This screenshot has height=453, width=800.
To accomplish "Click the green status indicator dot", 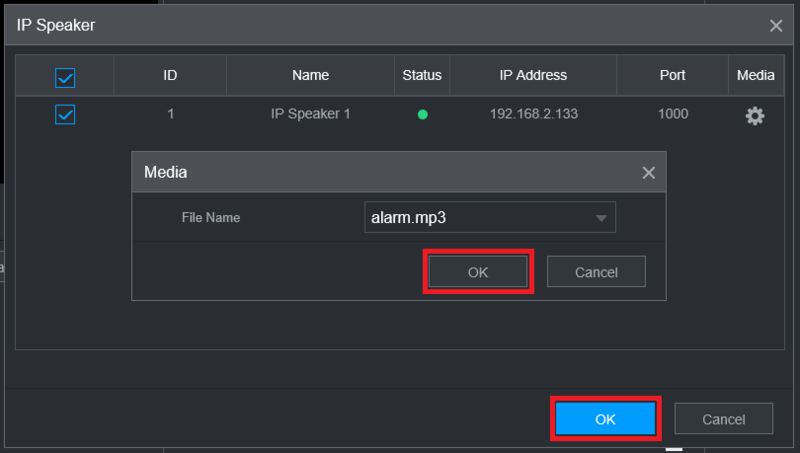I will 422,115.
